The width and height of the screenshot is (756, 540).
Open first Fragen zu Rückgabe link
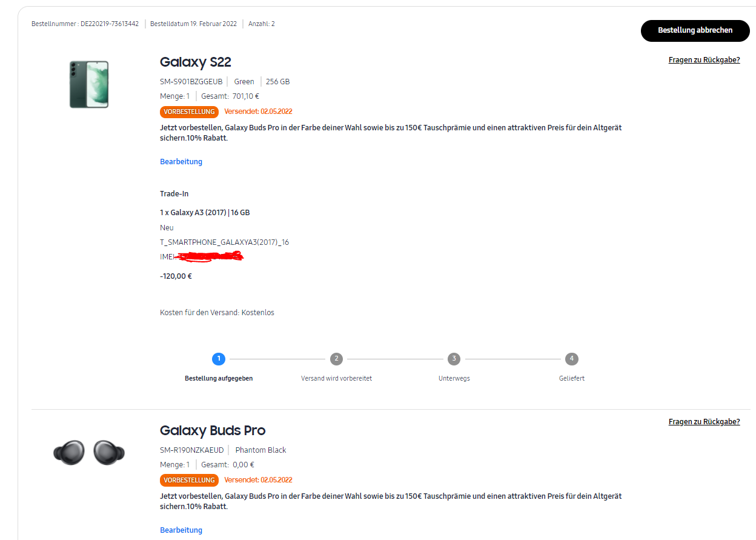(704, 60)
